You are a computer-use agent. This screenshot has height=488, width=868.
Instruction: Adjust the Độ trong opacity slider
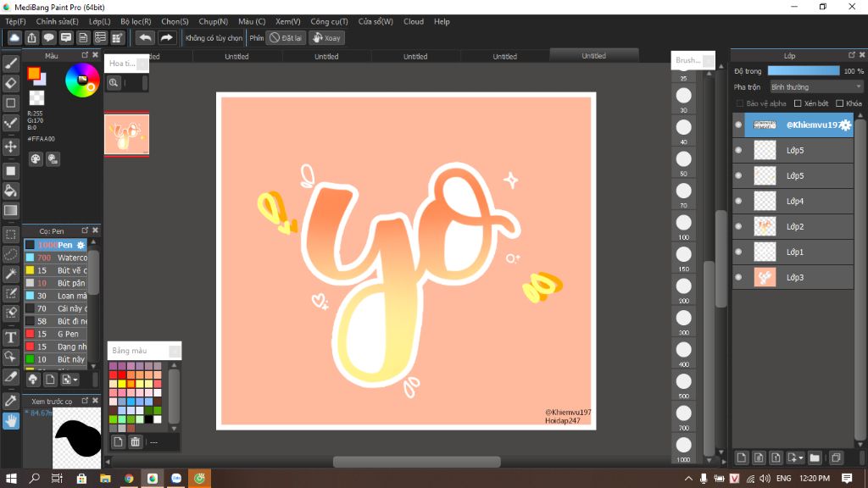click(804, 71)
